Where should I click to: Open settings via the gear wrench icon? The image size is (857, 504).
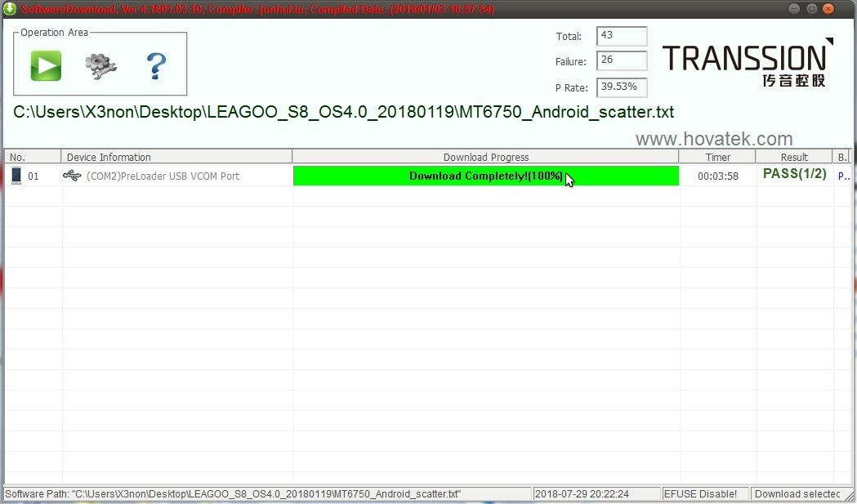(x=101, y=66)
